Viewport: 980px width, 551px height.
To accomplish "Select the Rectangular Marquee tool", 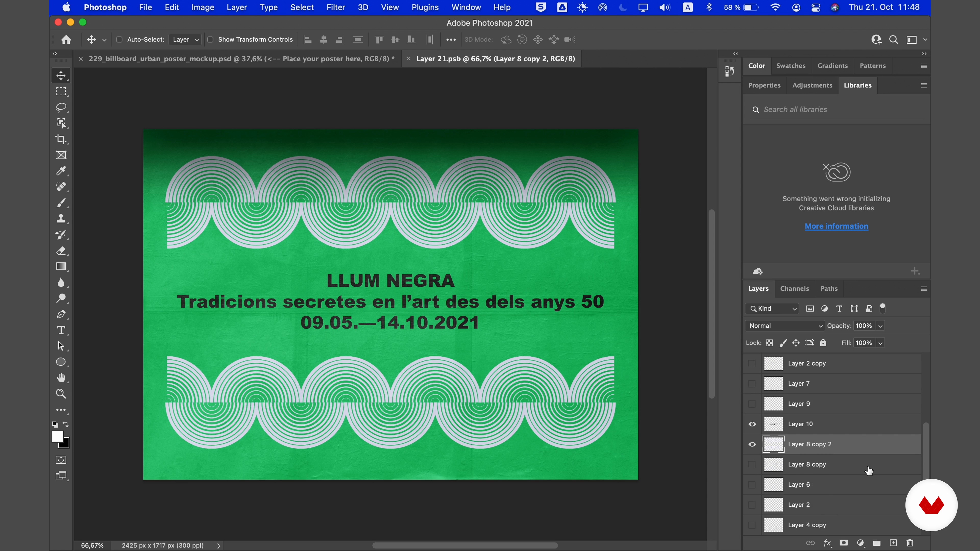I will [61, 92].
